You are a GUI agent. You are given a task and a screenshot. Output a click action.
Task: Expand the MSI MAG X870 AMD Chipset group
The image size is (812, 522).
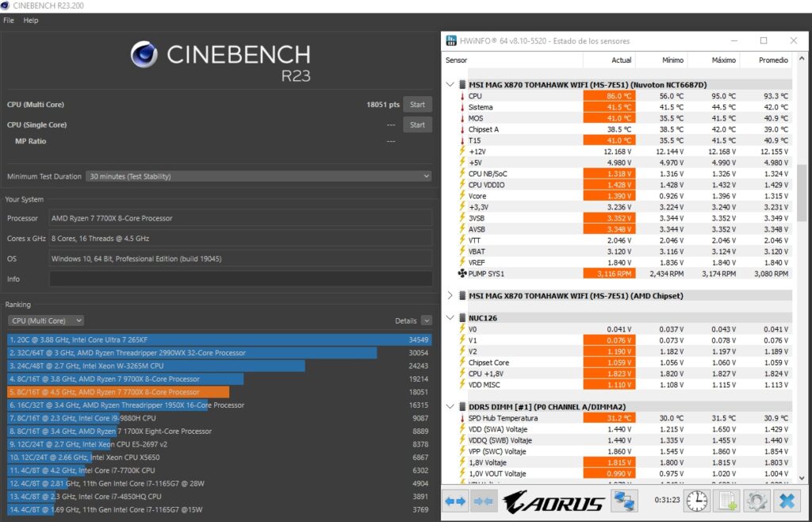tap(450, 296)
